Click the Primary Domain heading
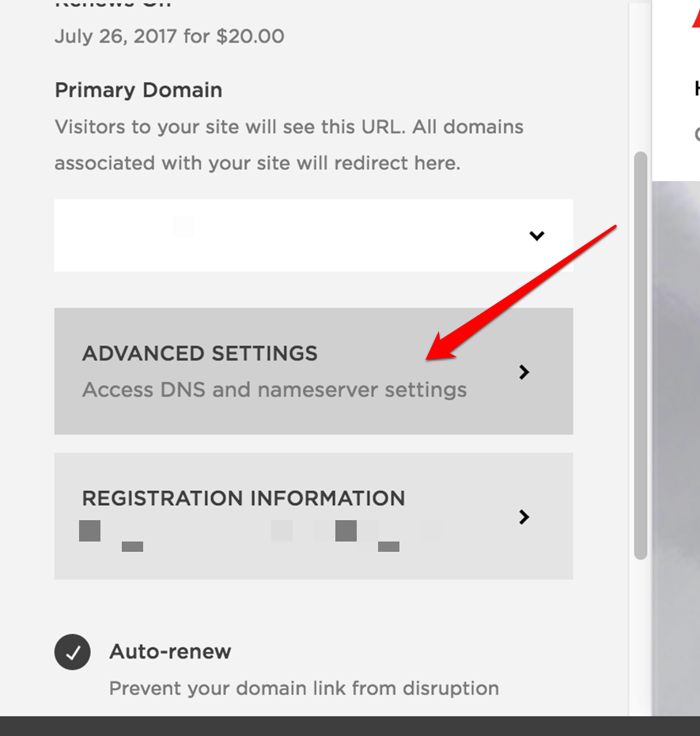The width and height of the screenshot is (700, 736). pos(138,89)
